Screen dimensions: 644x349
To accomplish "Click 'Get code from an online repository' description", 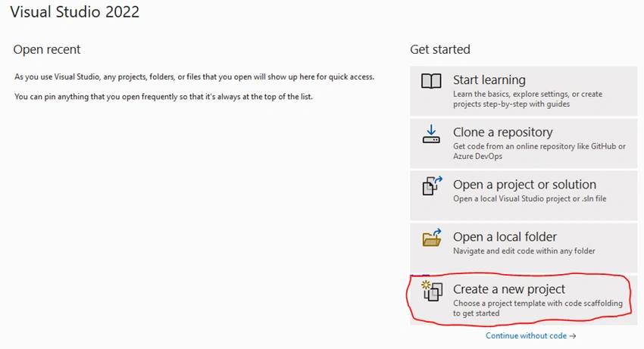I will [x=539, y=151].
